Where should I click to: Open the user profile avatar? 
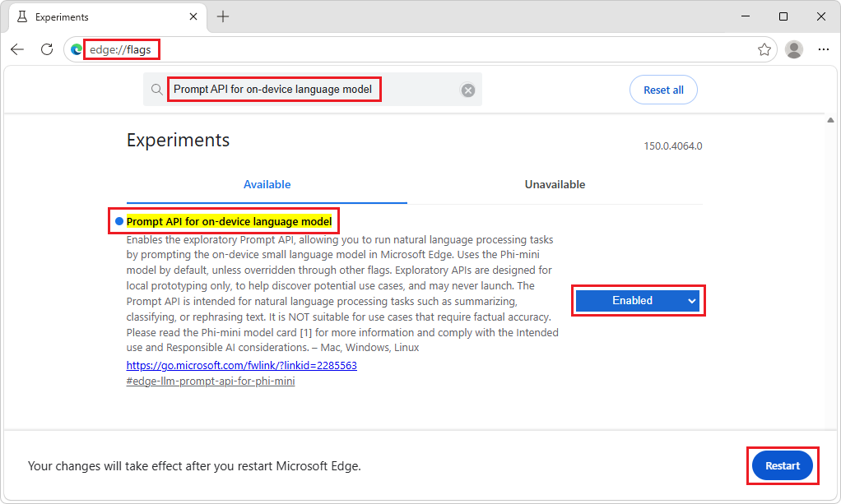794,49
